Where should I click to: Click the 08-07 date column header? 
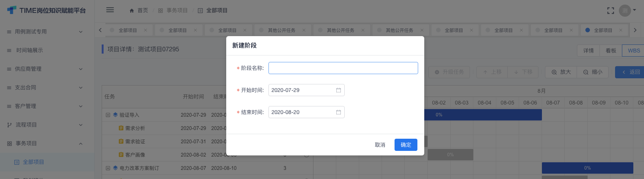553,103
